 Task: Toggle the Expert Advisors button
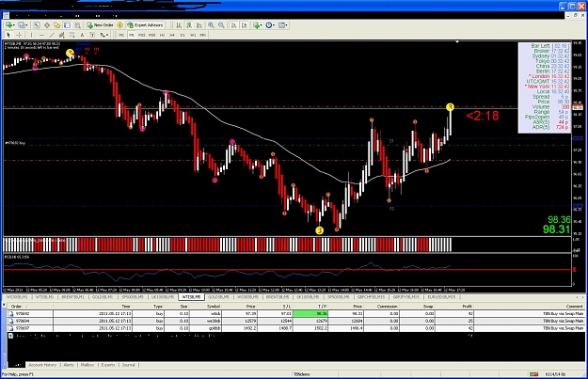pos(145,25)
